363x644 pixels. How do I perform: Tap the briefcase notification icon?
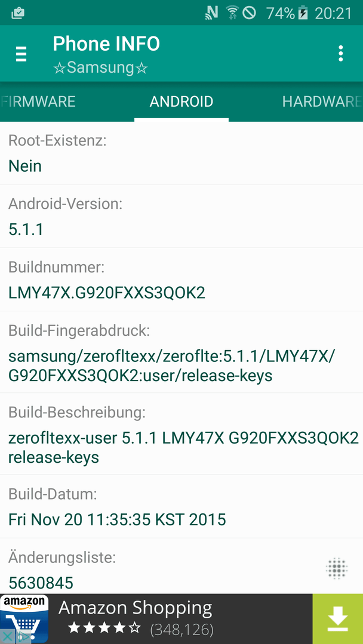[x=18, y=13]
